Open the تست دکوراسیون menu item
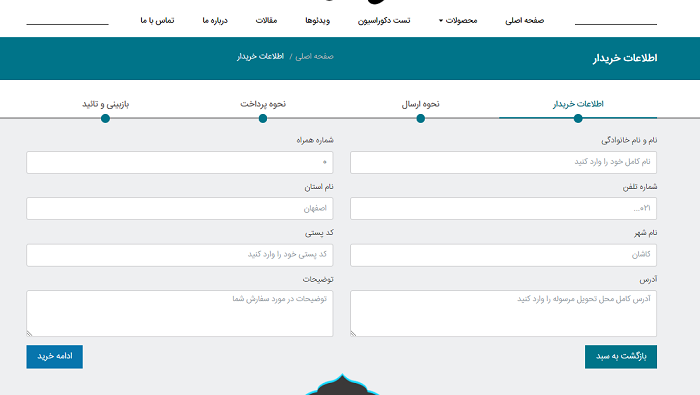The height and width of the screenshot is (395, 700). (383, 21)
